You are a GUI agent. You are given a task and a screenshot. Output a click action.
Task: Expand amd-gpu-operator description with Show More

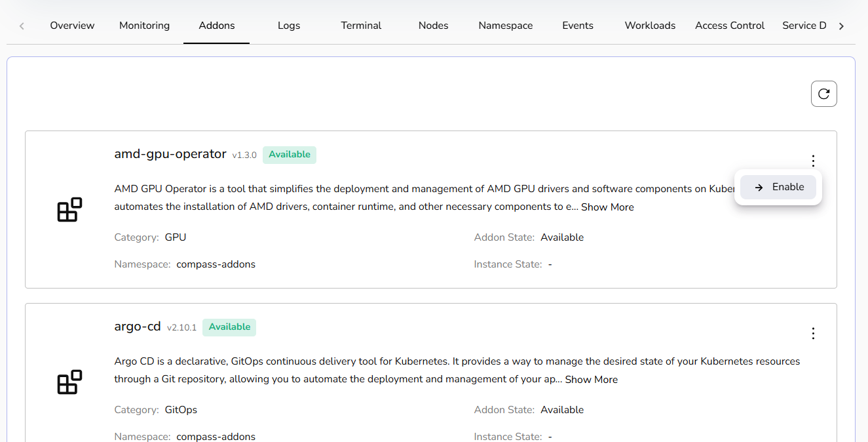pyautogui.click(x=607, y=207)
